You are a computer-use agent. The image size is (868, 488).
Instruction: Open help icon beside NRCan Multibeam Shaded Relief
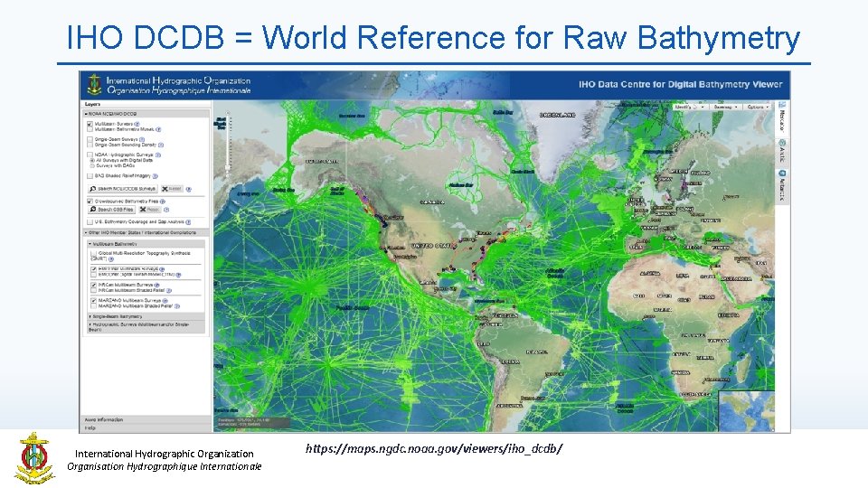click(169, 290)
